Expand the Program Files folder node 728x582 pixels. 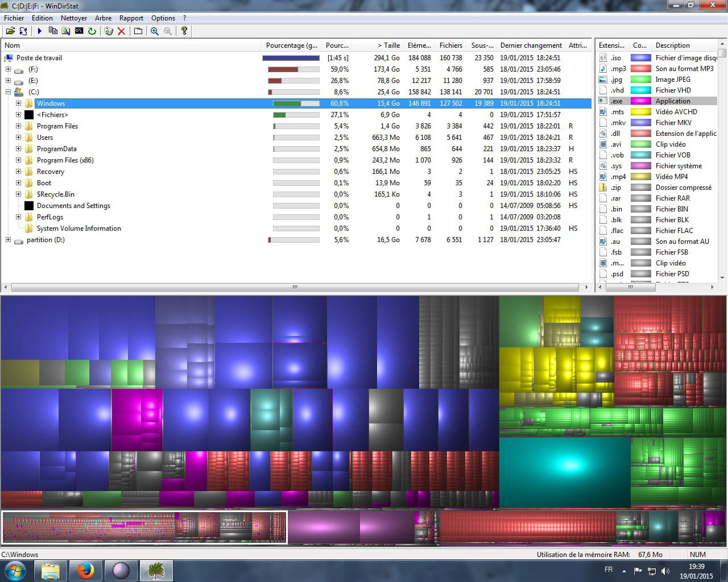tap(18, 126)
